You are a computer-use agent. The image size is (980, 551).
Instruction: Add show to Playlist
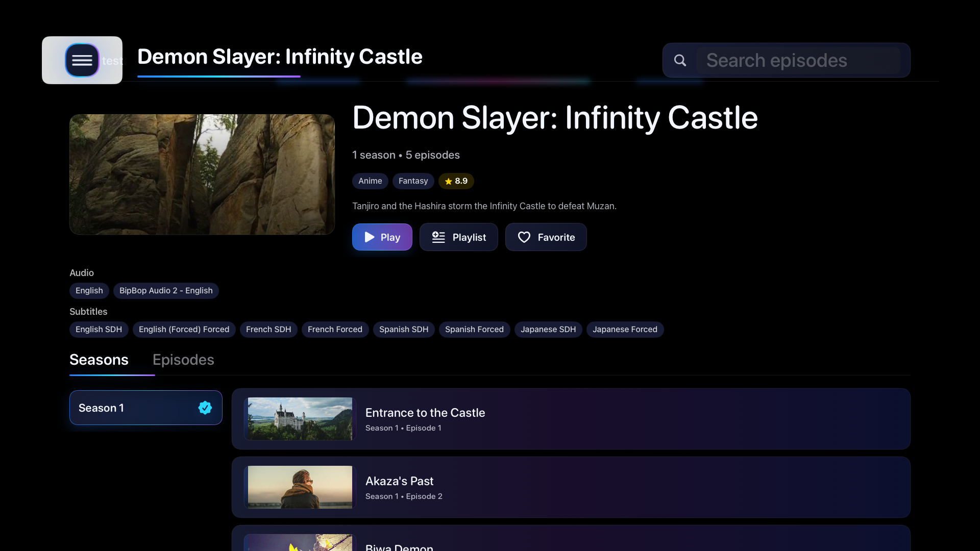[x=458, y=237]
